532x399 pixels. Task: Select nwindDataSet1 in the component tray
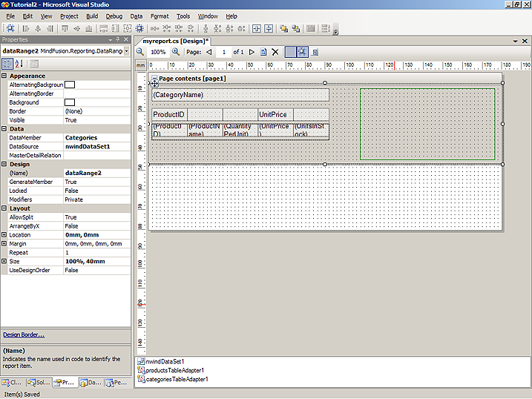(163, 361)
